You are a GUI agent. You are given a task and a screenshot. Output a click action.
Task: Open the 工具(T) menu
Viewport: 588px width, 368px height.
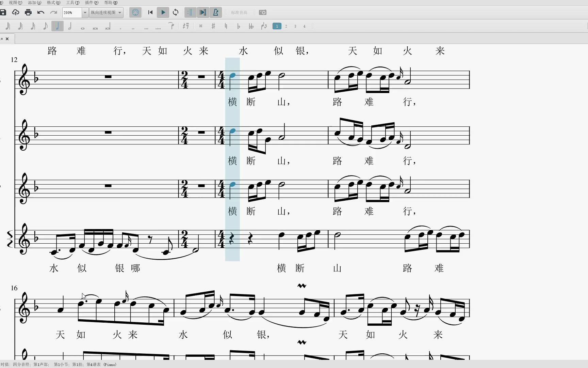coord(72,3)
